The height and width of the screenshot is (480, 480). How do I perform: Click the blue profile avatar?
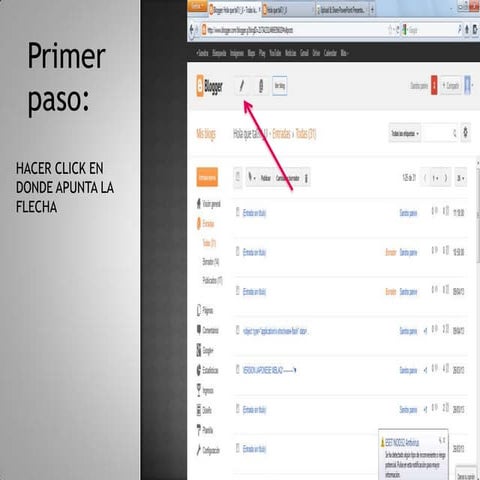coord(468,85)
